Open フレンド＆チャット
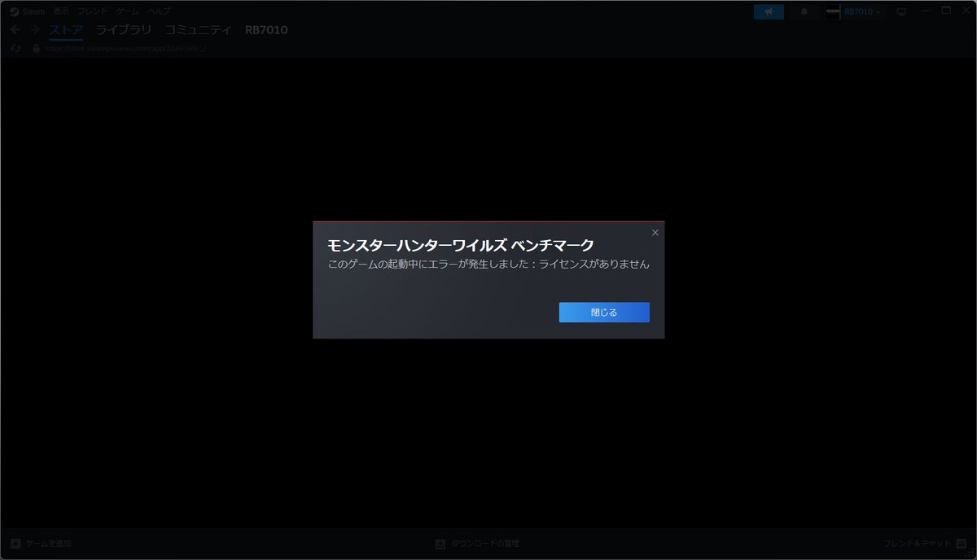The image size is (977, 560). pos(918,543)
